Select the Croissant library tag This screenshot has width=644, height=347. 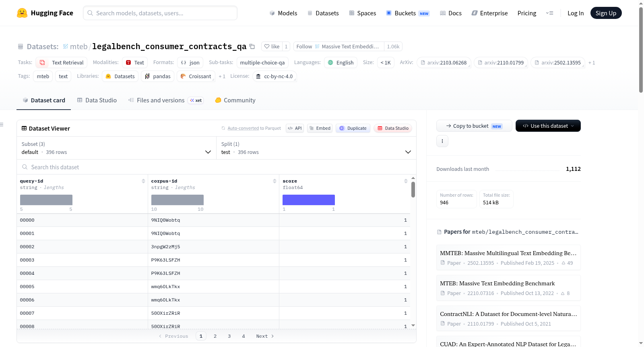tap(196, 76)
